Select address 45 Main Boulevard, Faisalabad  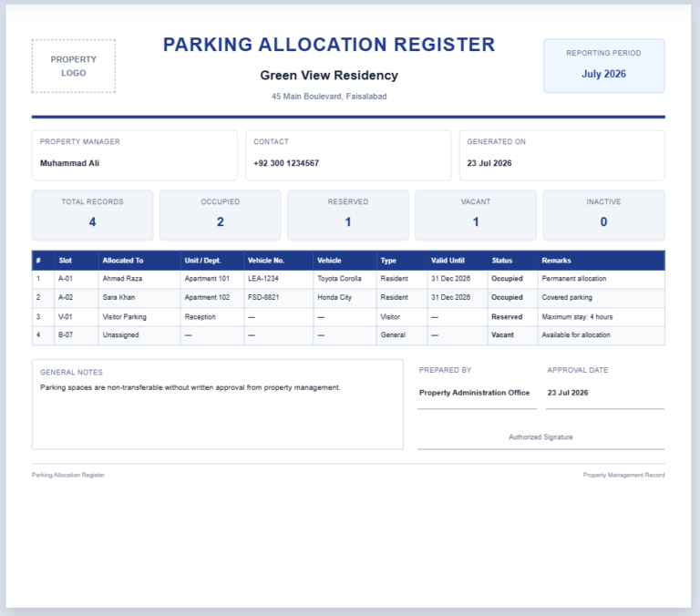click(x=329, y=97)
